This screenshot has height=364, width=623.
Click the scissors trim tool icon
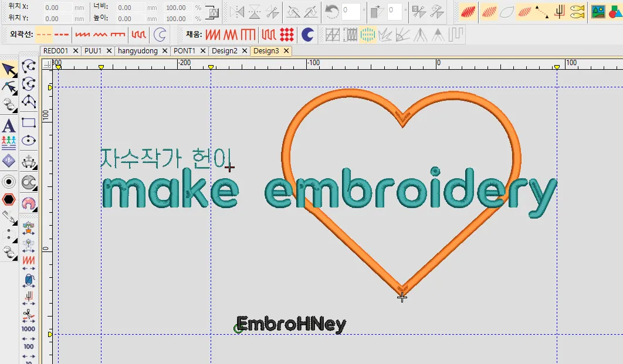[29, 317]
